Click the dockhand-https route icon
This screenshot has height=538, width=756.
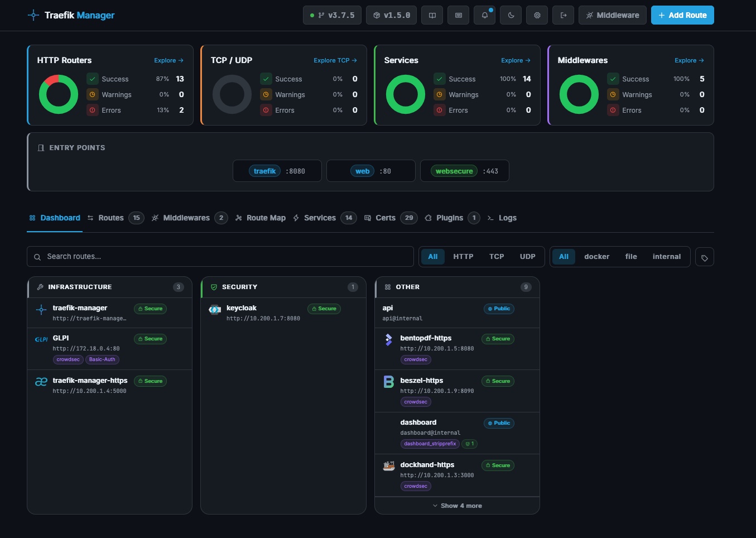pos(389,466)
